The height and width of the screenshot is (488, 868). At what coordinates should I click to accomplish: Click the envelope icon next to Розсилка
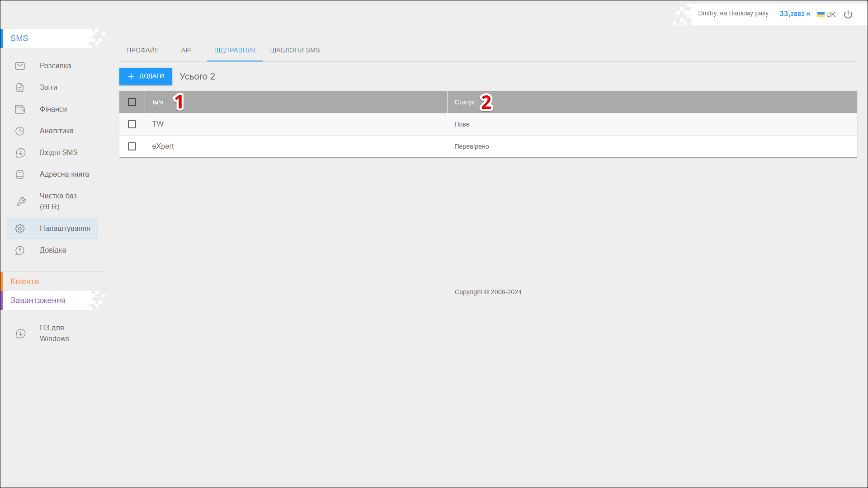pyautogui.click(x=20, y=66)
